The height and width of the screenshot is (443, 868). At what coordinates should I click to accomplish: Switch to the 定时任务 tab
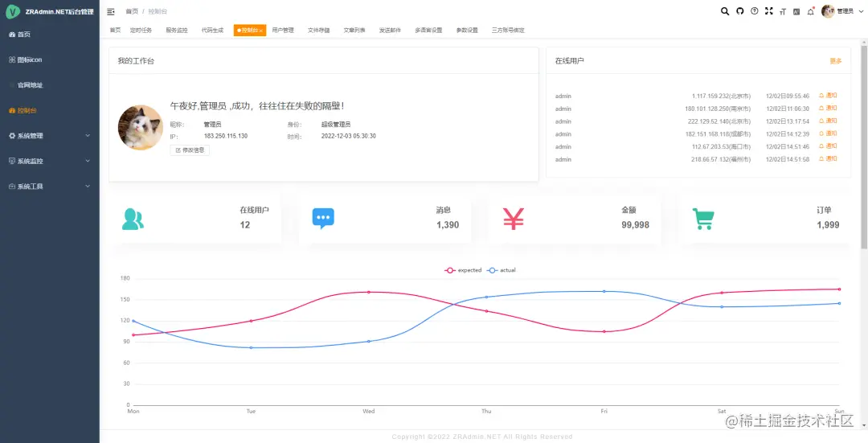(141, 31)
